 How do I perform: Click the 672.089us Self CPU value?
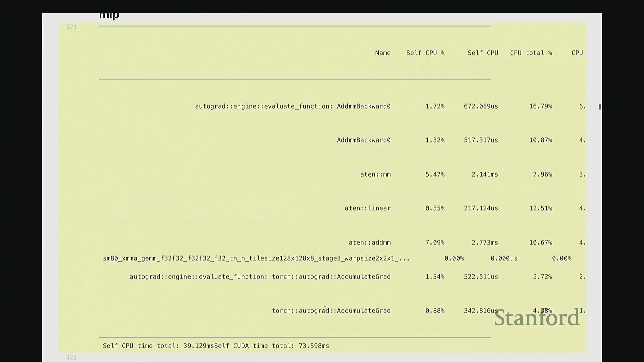(481, 106)
